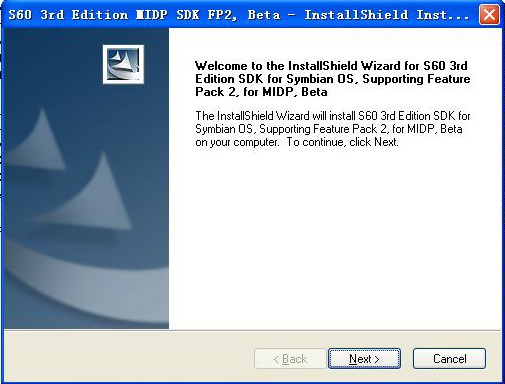Screen dimensions: 505x384
Task: Click the paragraph starting 'The InstallShield Wizard will install'
Action: click(333, 129)
